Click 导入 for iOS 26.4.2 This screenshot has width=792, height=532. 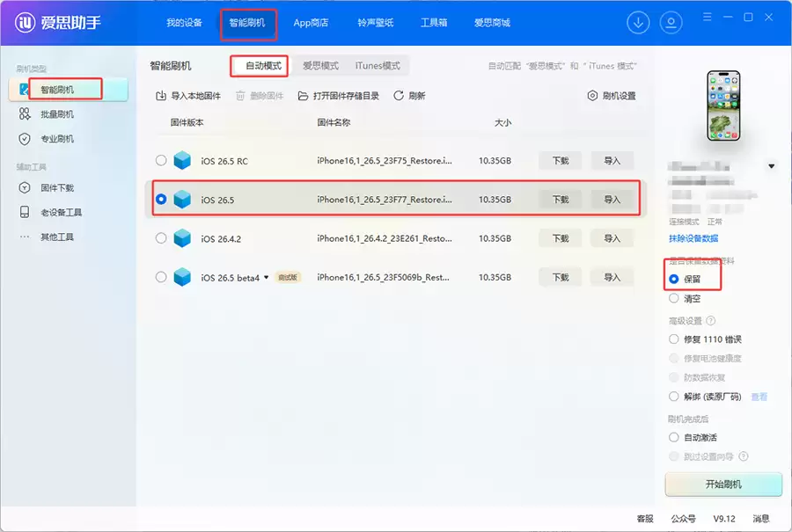pyautogui.click(x=612, y=238)
